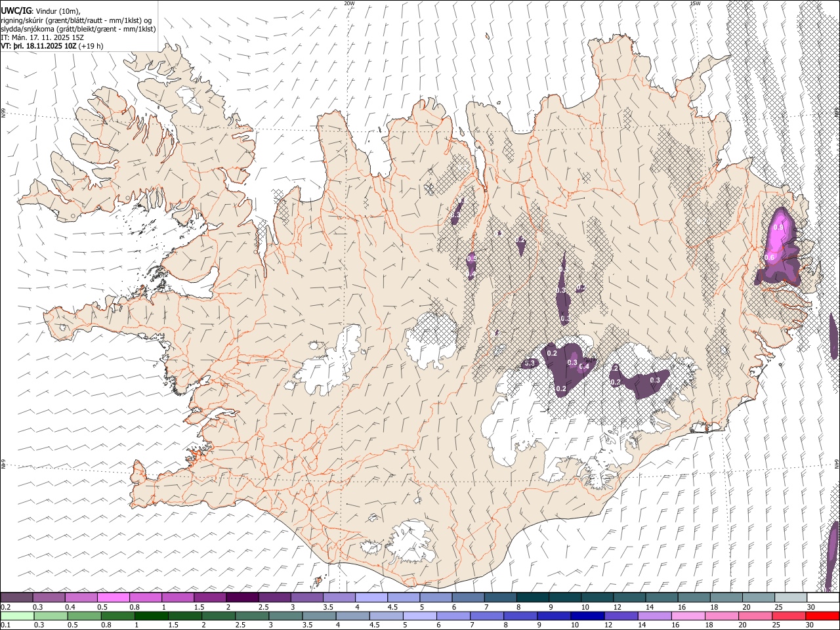The image size is (840, 630).
Task: Click the 0.4 value label in central snow patch
Action: (583, 366)
